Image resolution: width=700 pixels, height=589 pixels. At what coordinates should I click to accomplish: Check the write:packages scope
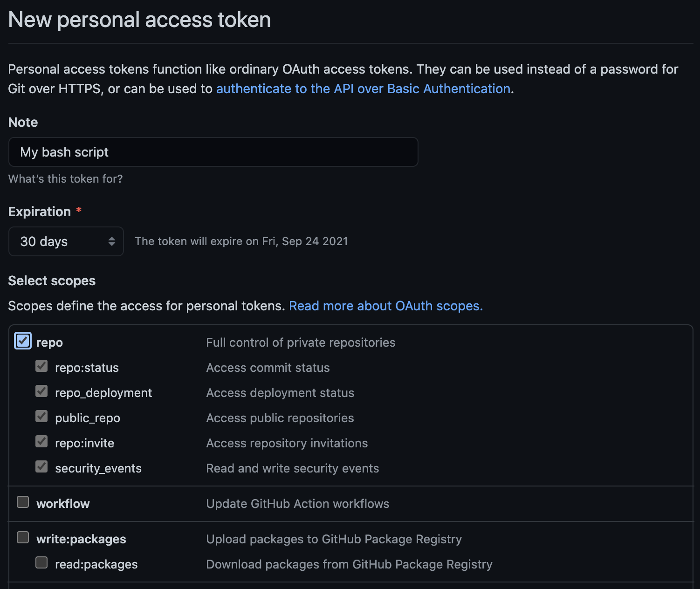(x=22, y=537)
